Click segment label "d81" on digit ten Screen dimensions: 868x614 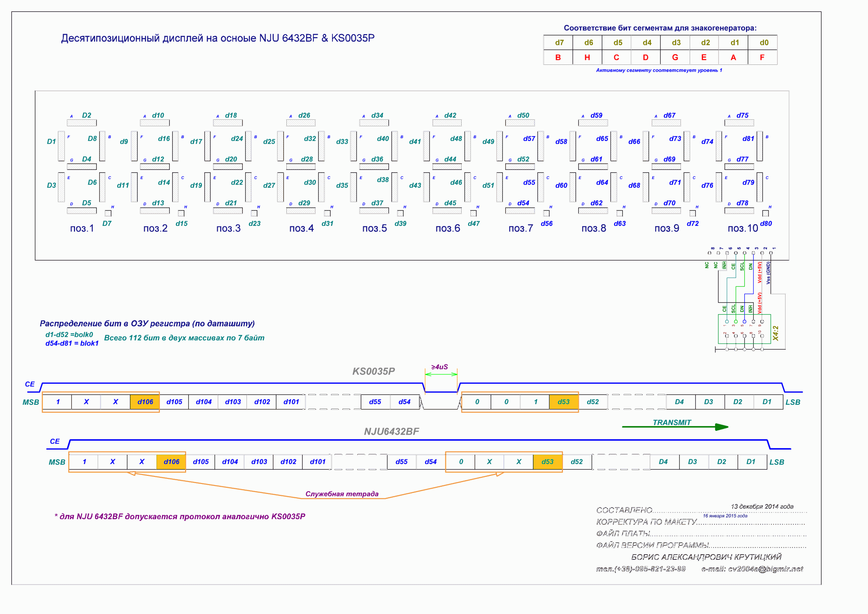(x=748, y=139)
